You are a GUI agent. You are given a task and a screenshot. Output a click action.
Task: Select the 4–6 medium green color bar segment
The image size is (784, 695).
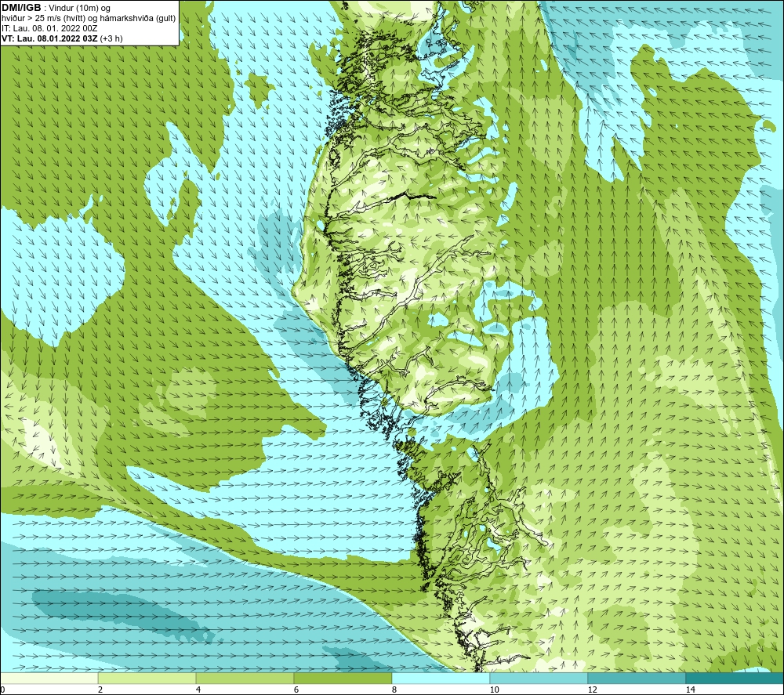245,678
